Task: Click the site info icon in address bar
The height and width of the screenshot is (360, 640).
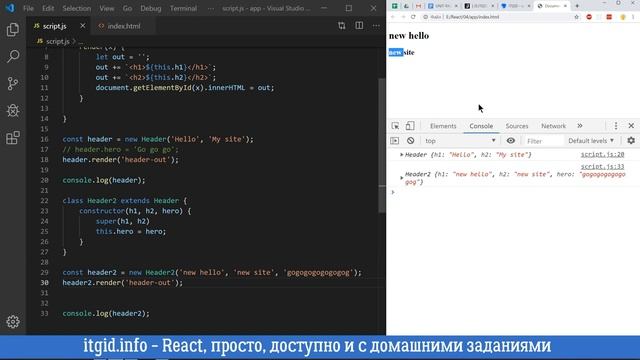Action: tap(425, 17)
